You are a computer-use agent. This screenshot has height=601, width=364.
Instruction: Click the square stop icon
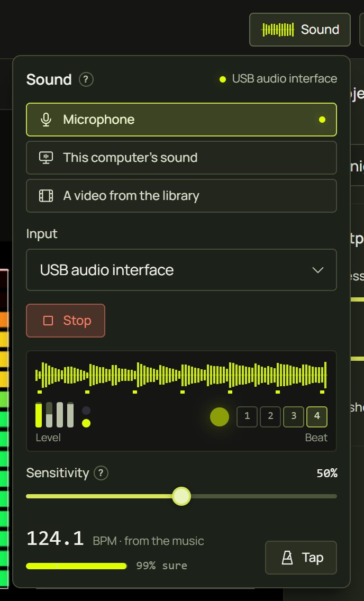point(48,321)
